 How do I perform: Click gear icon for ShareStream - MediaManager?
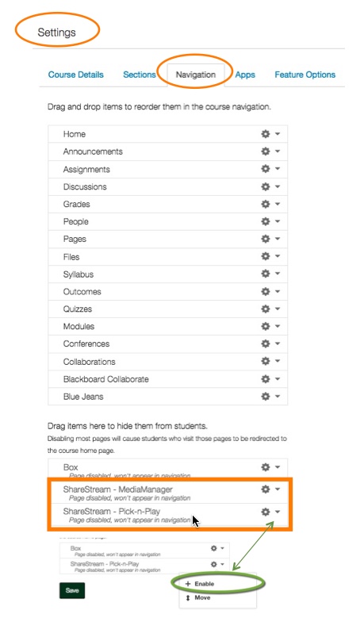[x=266, y=489]
